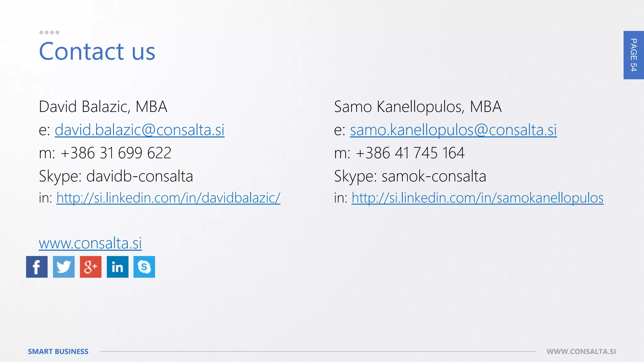Image resolution: width=644 pixels, height=362 pixels.
Task: Click samo.kanellopulos@consalta.si email link
Action: click(x=453, y=130)
